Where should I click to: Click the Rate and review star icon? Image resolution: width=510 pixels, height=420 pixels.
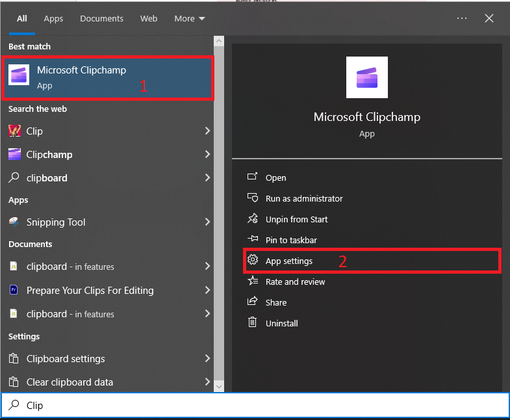coord(253,282)
